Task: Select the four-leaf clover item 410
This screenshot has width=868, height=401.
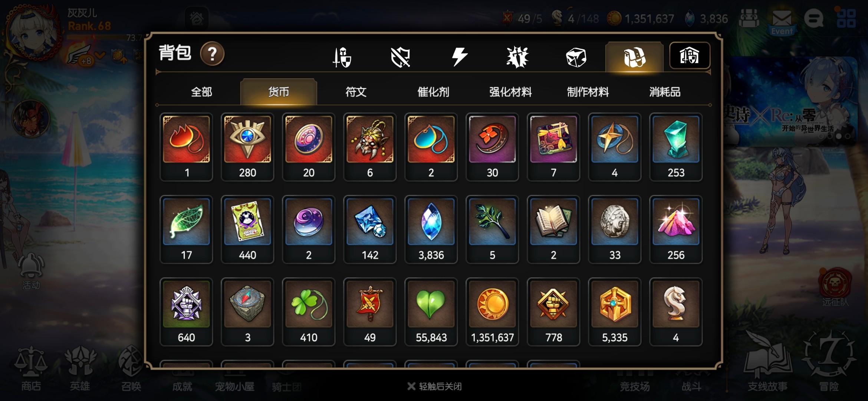Action: click(x=309, y=312)
